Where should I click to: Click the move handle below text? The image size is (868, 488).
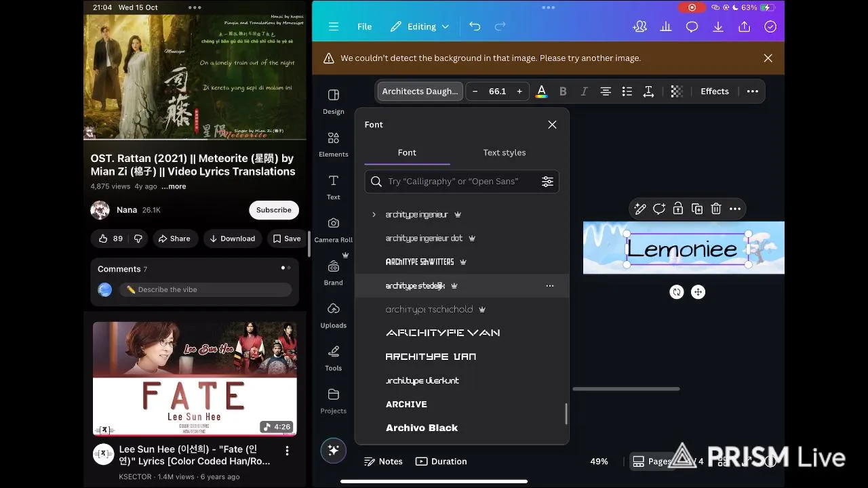pyautogui.click(x=698, y=292)
